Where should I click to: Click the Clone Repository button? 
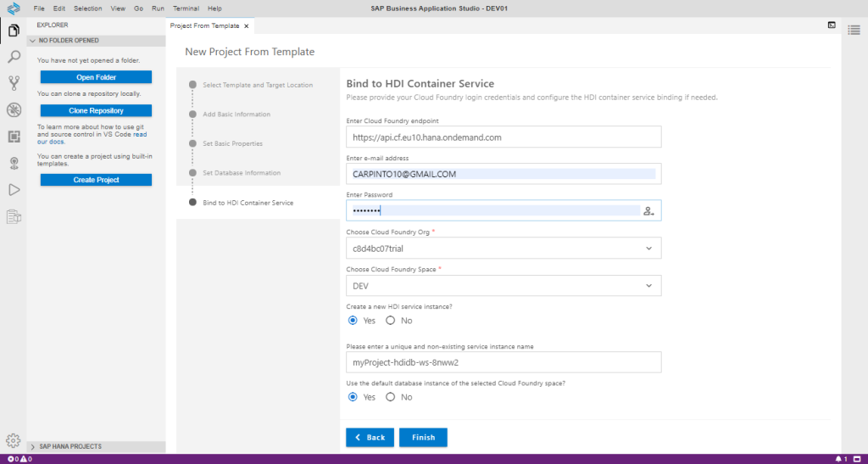pos(96,111)
